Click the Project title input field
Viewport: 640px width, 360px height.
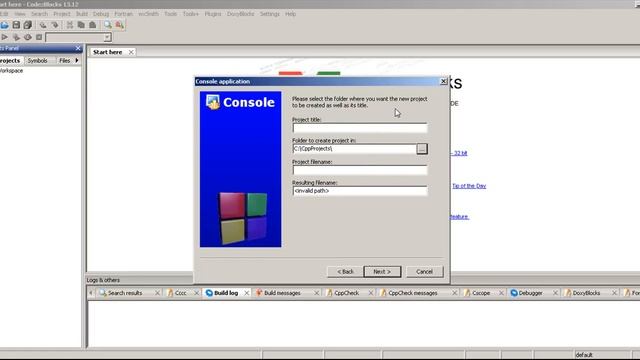360,128
